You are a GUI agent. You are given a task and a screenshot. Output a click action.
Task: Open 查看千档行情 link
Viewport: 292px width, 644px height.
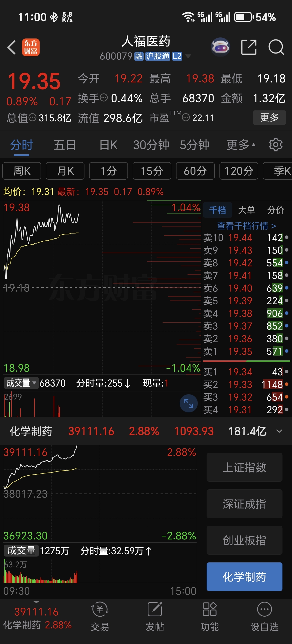246,226
